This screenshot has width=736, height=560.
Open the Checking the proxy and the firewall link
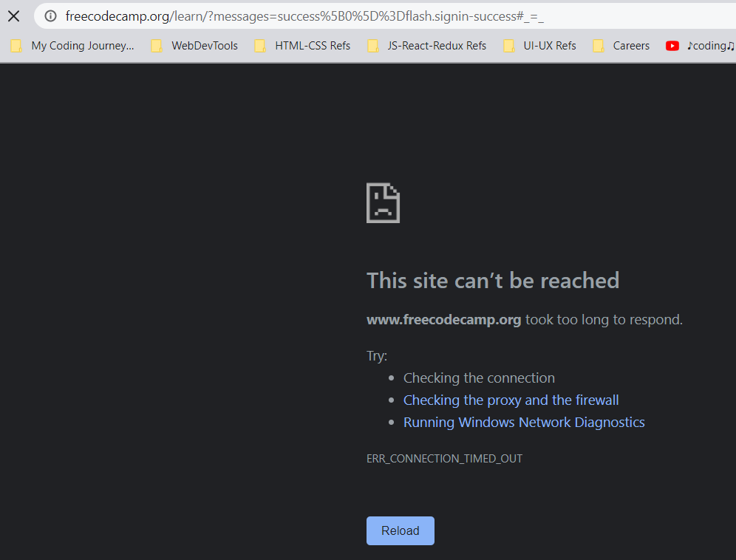coord(511,400)
